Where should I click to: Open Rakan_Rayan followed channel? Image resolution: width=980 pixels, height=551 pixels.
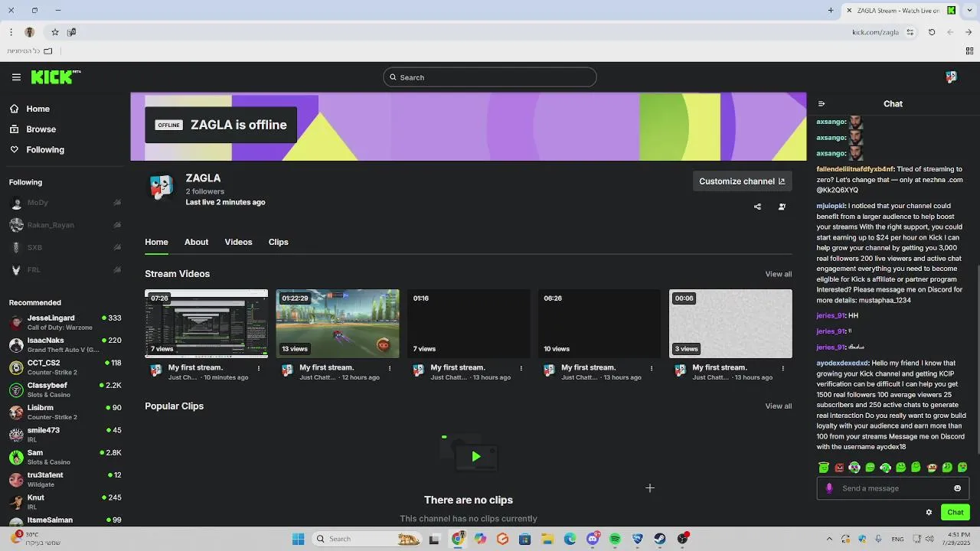tap(64, 225)
